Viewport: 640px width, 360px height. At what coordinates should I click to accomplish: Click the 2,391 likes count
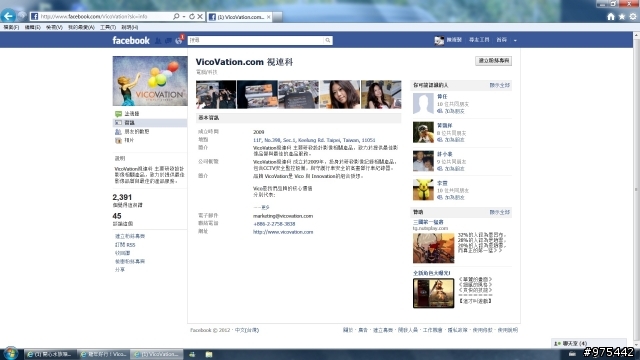click(122, 197)
